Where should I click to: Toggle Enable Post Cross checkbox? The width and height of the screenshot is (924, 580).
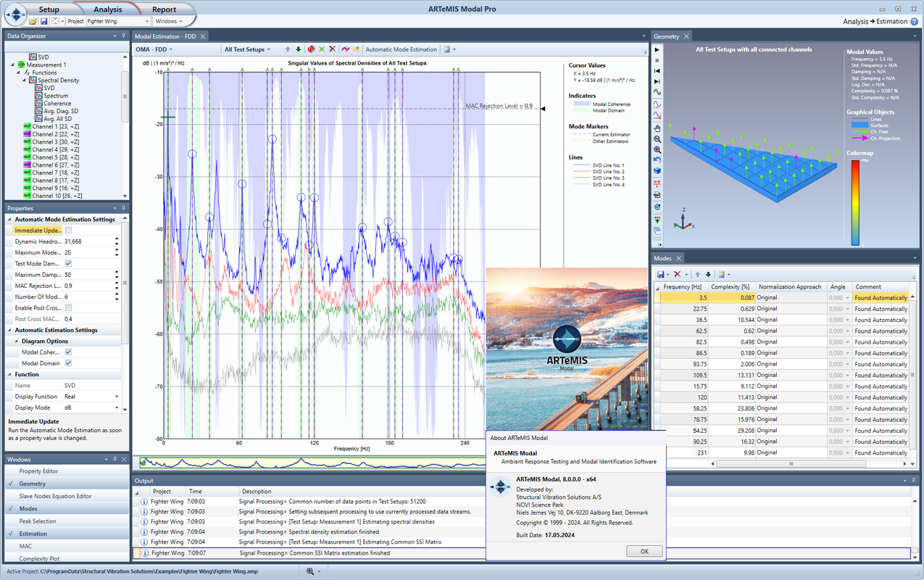(x=69, y=308)
